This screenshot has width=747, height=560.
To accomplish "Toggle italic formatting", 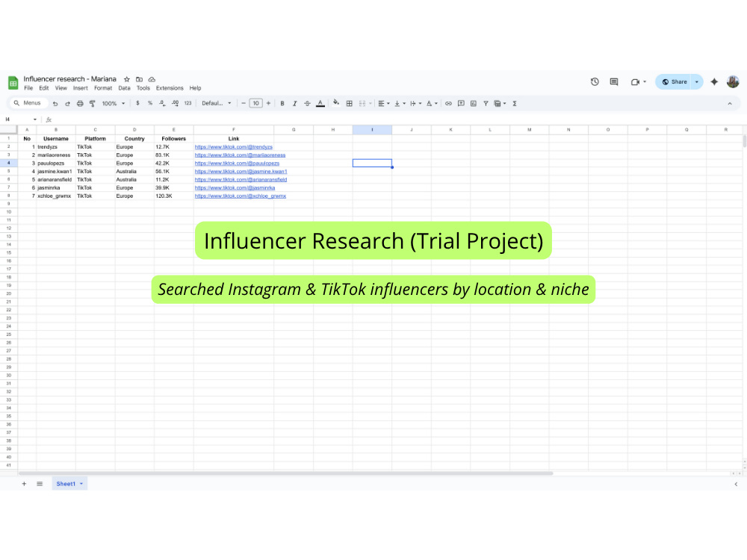I will click(x=294, y=103).
